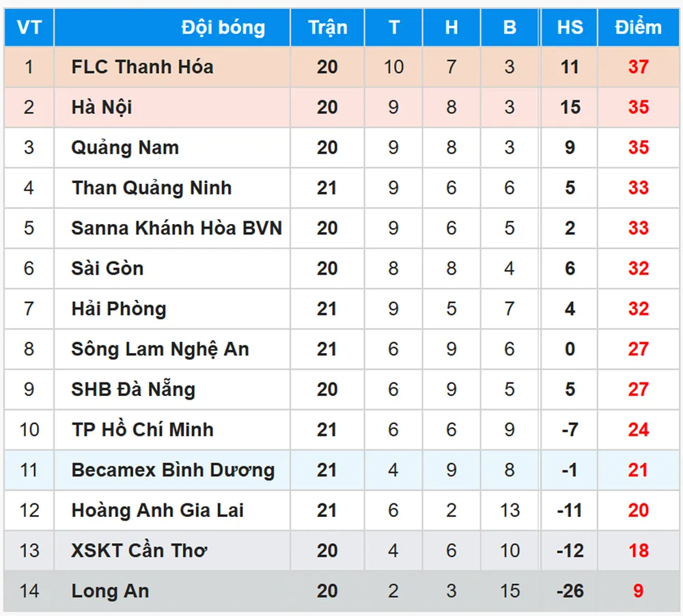Open Sanna Khánh Hòa BVN team entry
Viewport: 683px width, 616px height.
pyautogui.click(x=176, y=228)
